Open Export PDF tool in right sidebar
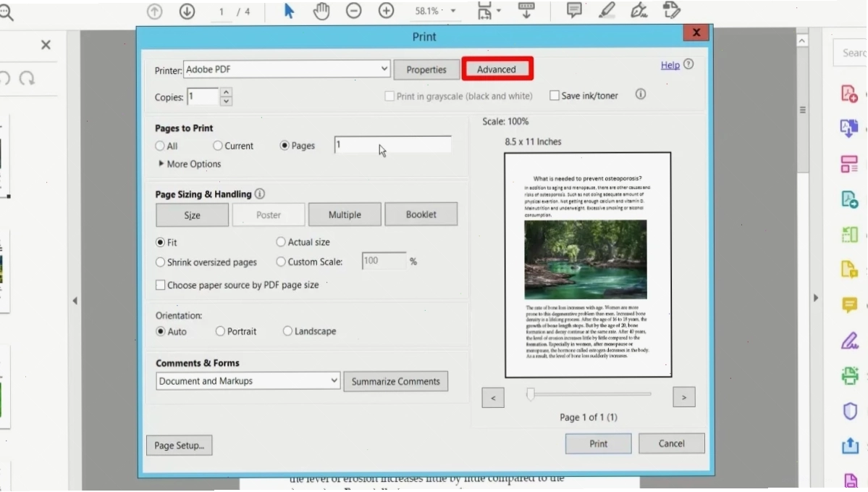This screenshot has width=868, height=492. (850, 128)
